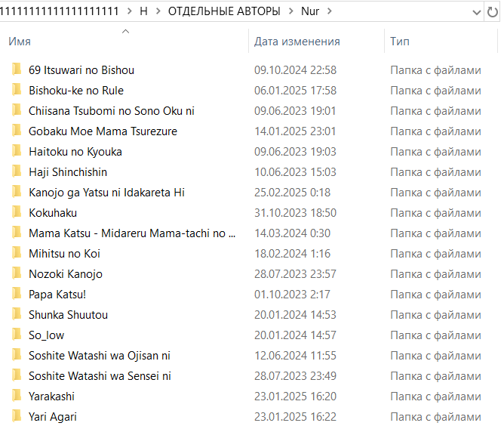The image size is (504, 429).
Task: Select Soshite Watashi wa Ojisan ni name
Action: 100,356
